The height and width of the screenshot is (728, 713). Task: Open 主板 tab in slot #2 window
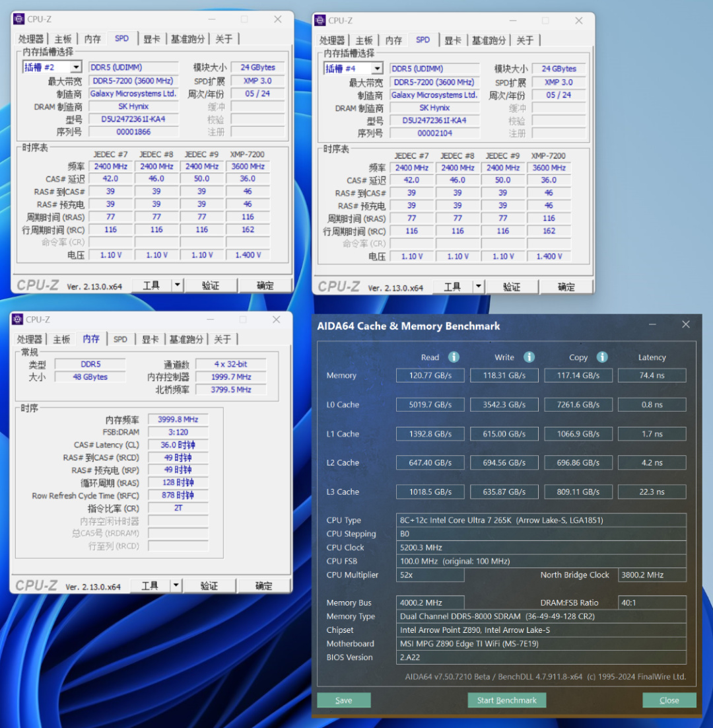tap(63, 39)
